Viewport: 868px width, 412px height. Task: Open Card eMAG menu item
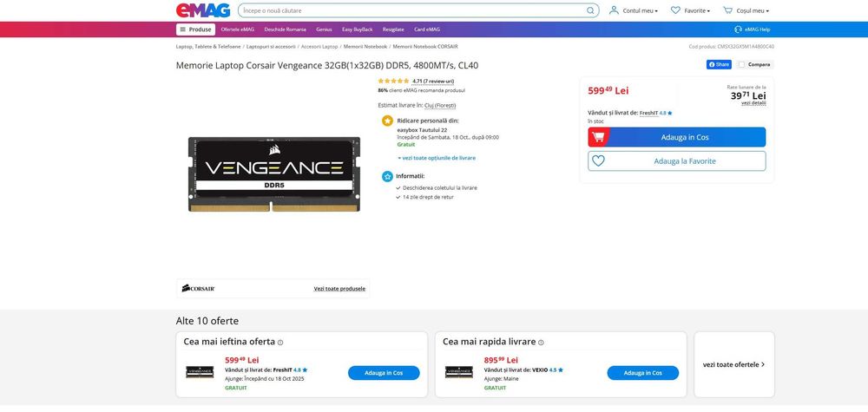pos(427,29)
